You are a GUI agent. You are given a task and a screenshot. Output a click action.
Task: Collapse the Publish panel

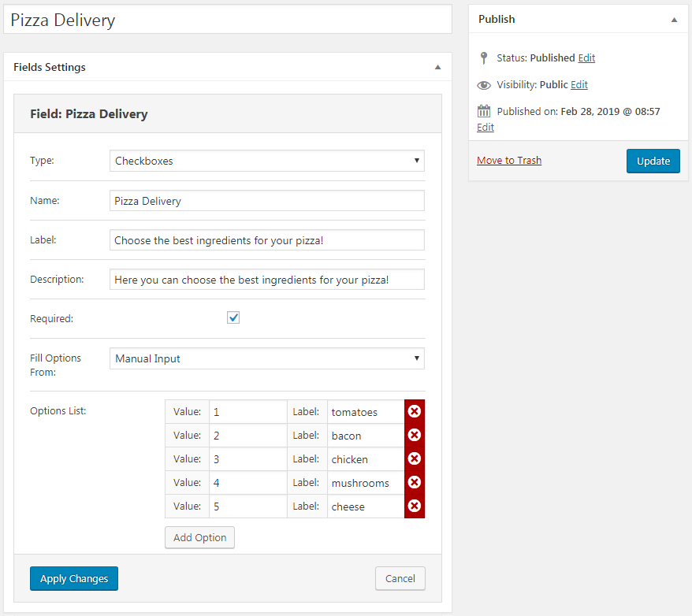click(674, 20)
